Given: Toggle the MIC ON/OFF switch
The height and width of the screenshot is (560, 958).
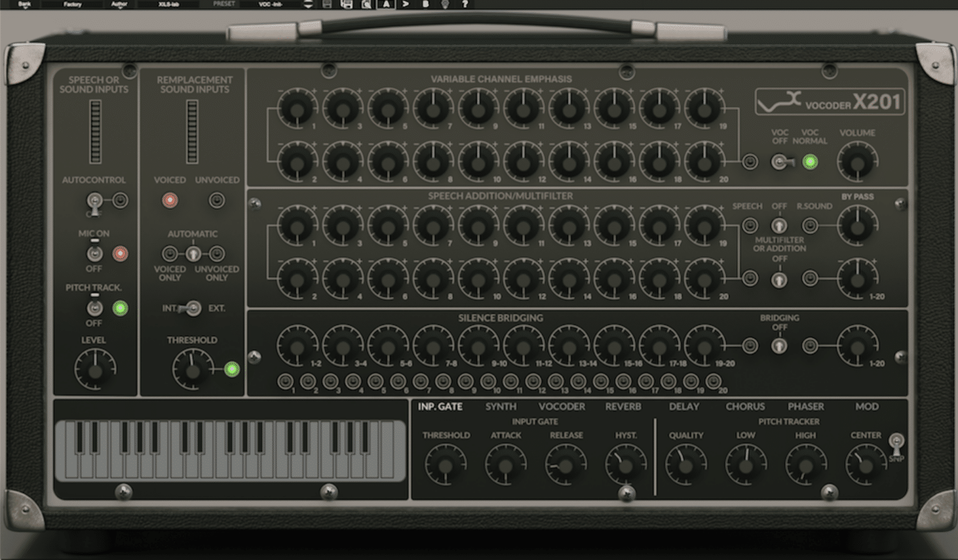Looking at the screenshot, I should (x=95, y=253).
